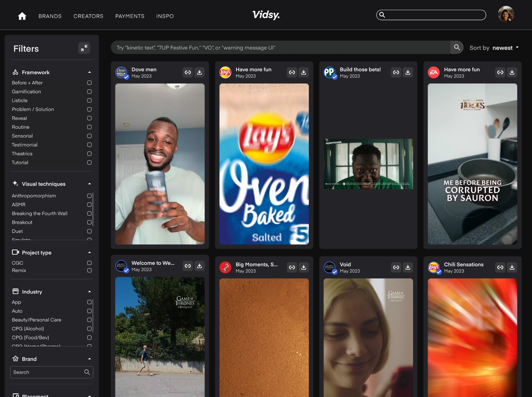Download Lay's Have more fun video
Screen dimensions: 532x397
click(x=304, y=72)
